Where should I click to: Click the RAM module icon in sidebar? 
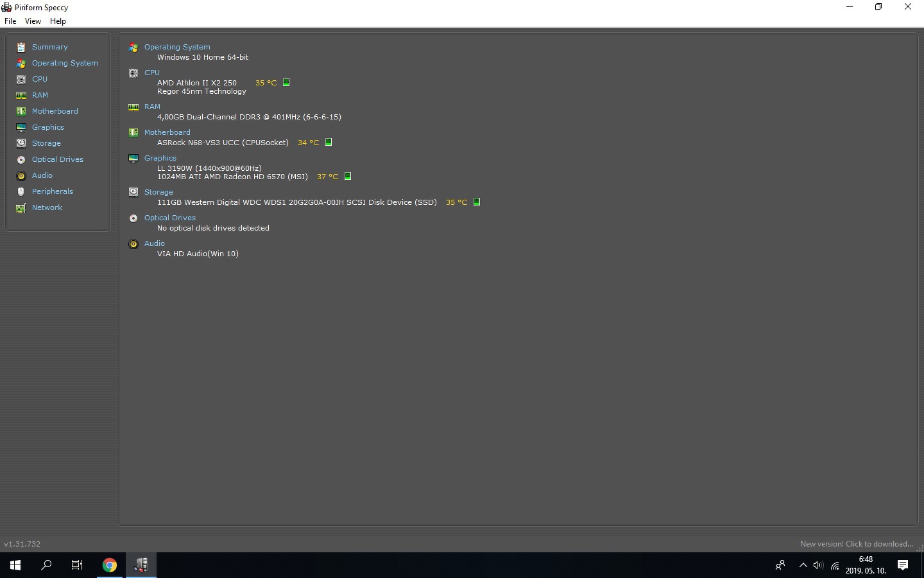(21, 95)
